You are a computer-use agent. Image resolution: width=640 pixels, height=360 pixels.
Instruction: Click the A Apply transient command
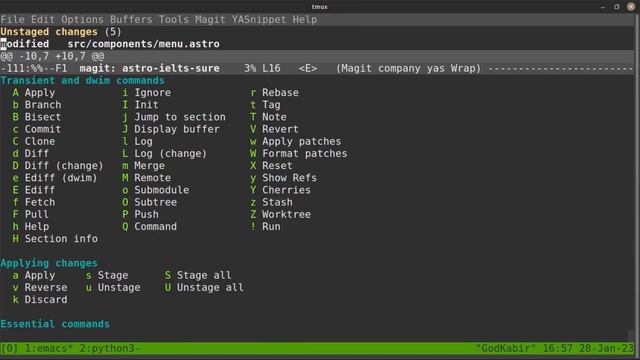(33, 93)
